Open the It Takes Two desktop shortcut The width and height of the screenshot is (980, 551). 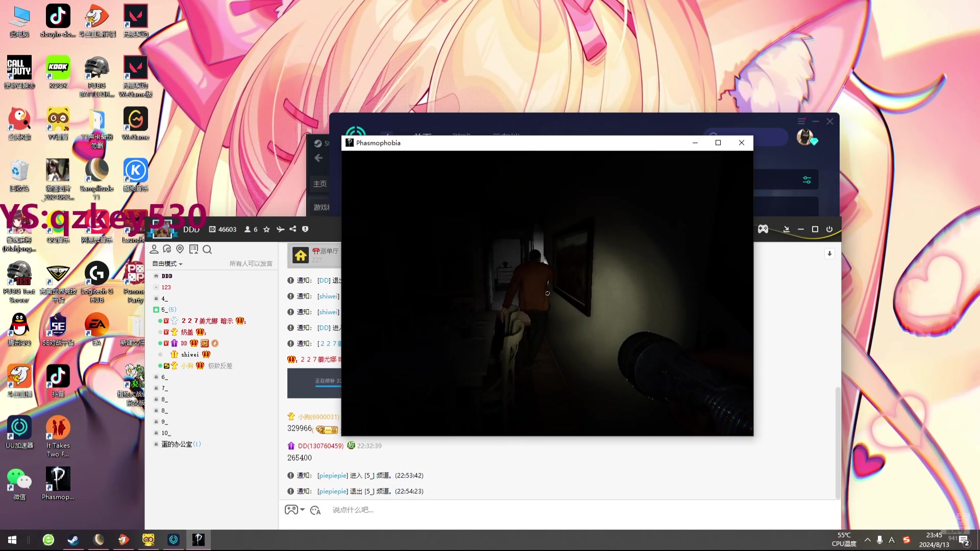pos(58,436)
